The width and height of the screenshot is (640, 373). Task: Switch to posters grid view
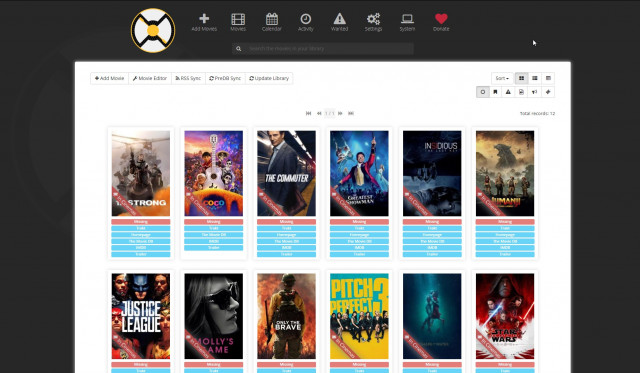point(521,78)
